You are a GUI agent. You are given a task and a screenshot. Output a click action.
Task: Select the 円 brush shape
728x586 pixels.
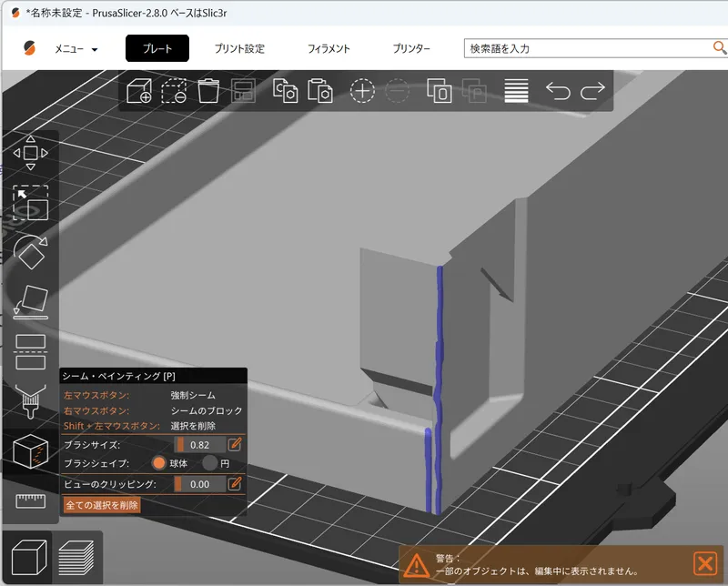click(x=210, y=463)
